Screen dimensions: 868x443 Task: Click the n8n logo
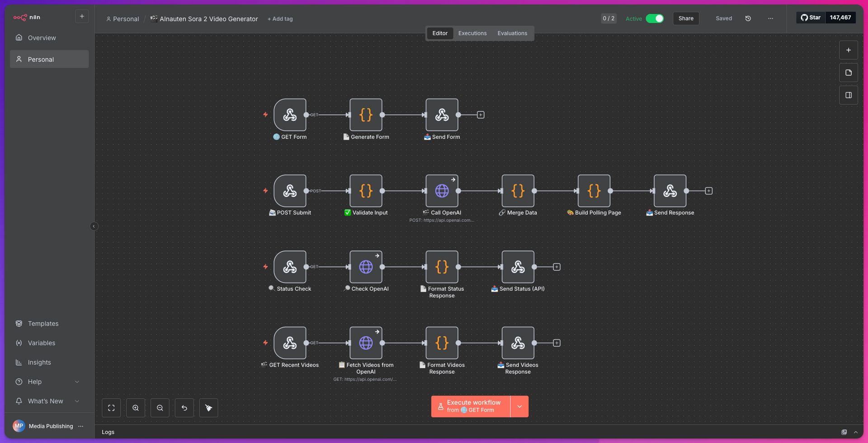(27, 17)
